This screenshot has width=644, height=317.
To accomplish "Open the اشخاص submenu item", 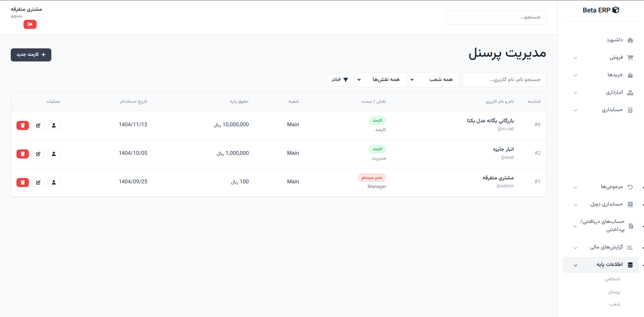I will pyautogui.click(x=612, y=279).
